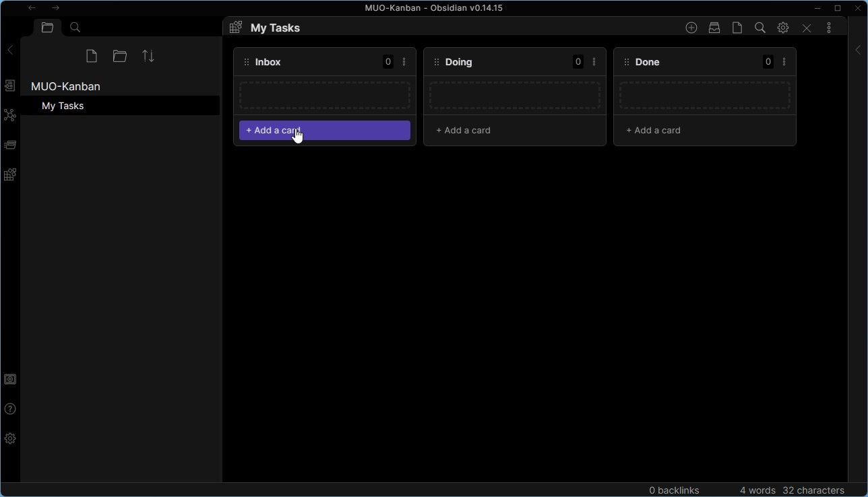
Task: Open quick switcher ribbon icon
Action: [x=10, y=86]
